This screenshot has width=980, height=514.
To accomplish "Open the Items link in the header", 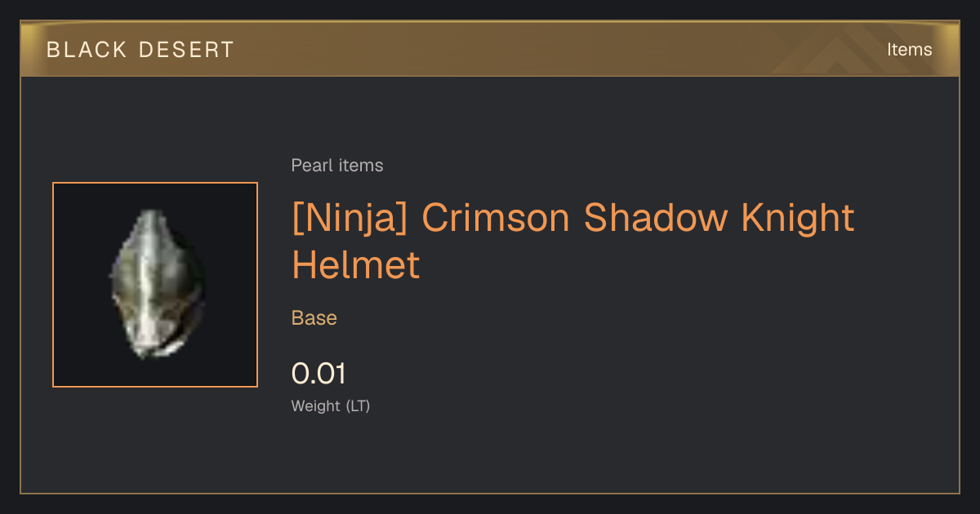I will (909, 50).
